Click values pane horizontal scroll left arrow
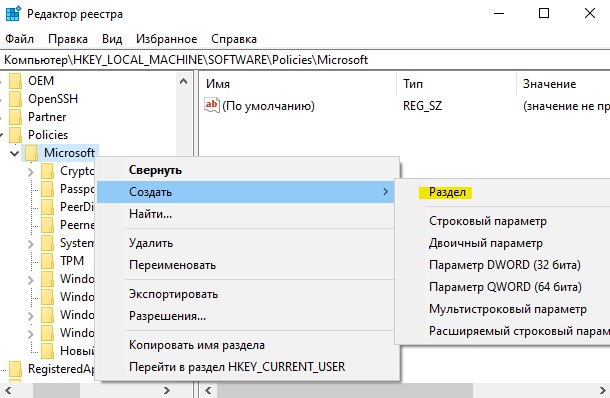610x398 pixels. click(208, 390)
